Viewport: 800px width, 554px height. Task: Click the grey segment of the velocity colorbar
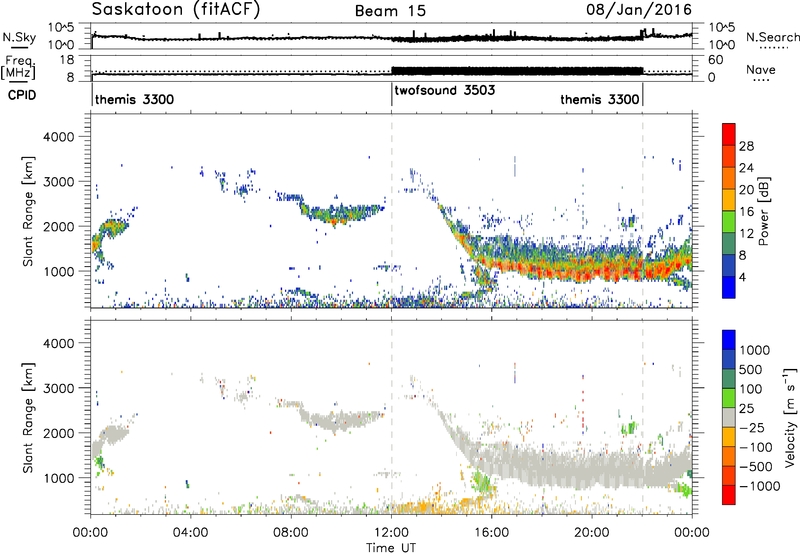point(729,417)
